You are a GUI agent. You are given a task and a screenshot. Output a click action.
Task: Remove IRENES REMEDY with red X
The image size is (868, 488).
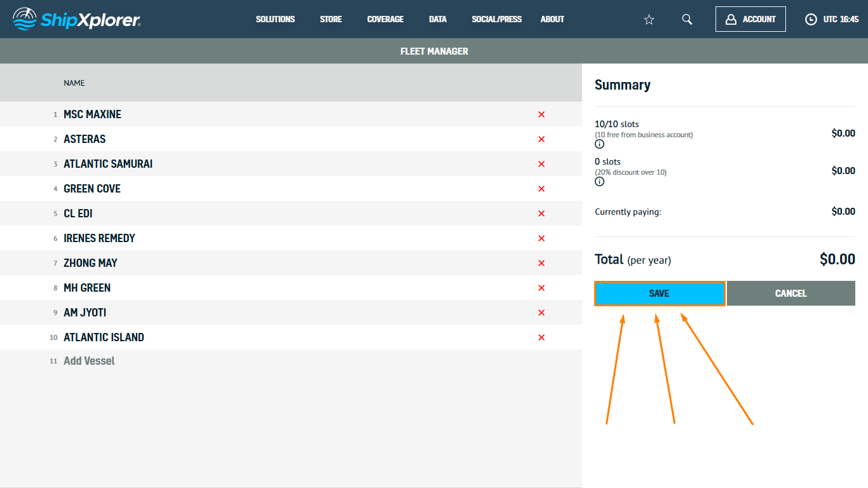(541, 238)
